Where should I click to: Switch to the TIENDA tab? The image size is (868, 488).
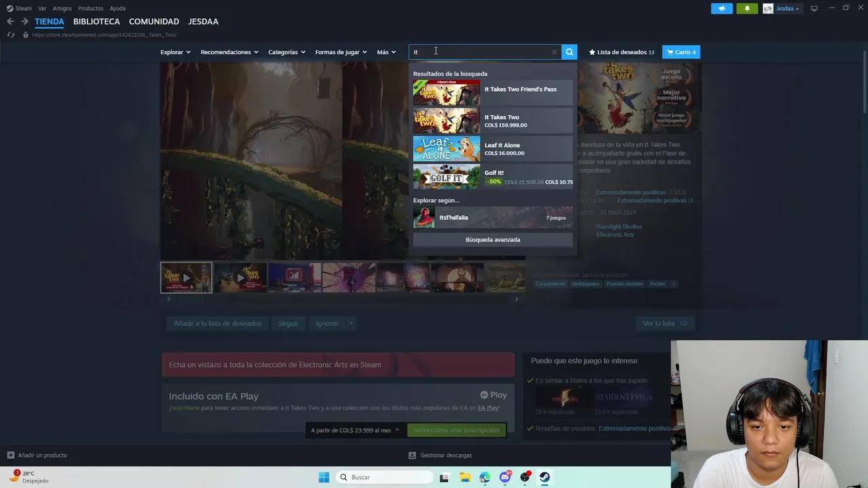tap(50, 22)
